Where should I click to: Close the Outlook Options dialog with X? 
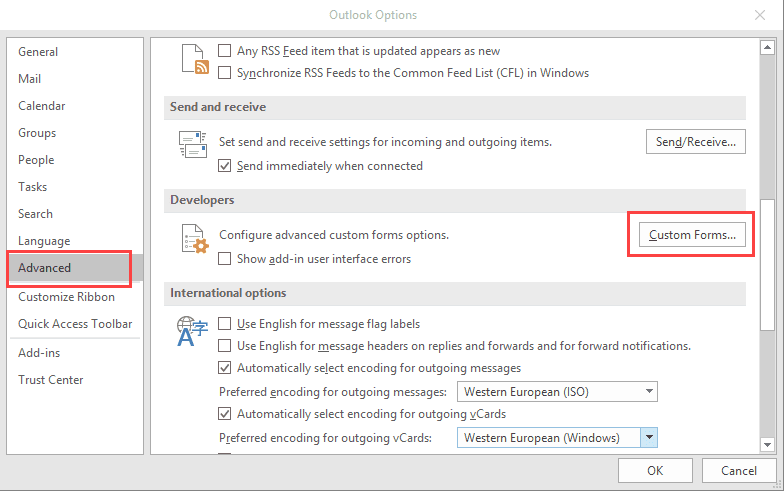click(760, 15)
